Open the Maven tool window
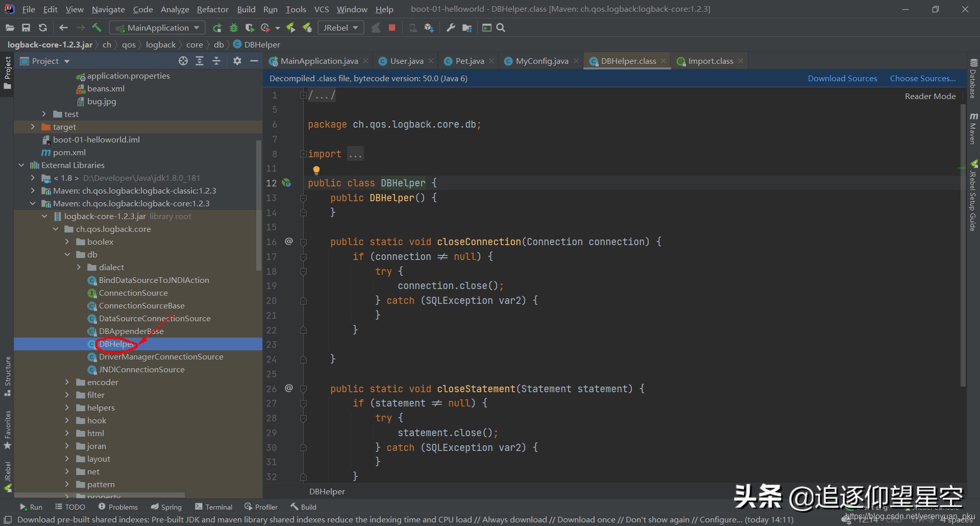The height and width of the screenshot is (526, 980). pyautogui.click(x=973, y=129)
